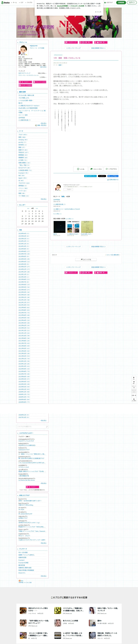Click the RSS feed icon
The height and width of the screenshot is (644, 138).
pyautogui.click(x=20, y=581)
